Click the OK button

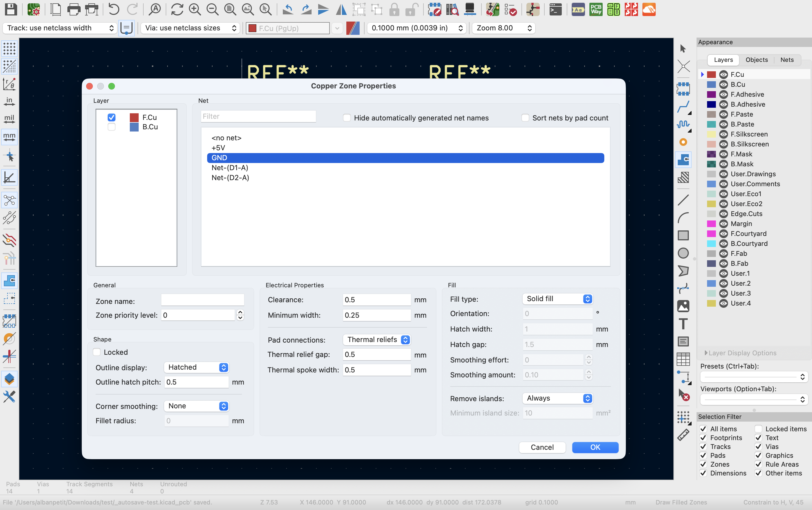[595, 447]
